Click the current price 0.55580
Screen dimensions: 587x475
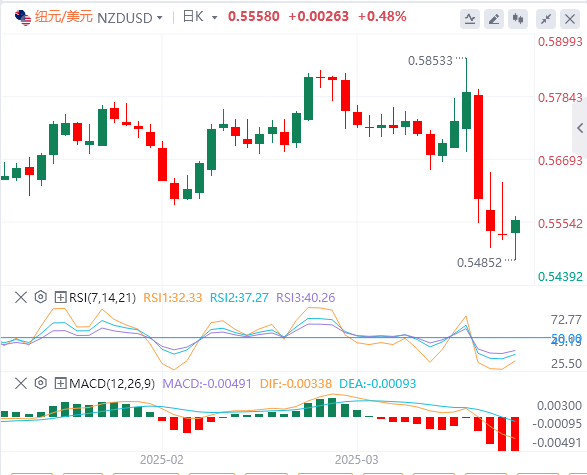(x=254, y=16)
